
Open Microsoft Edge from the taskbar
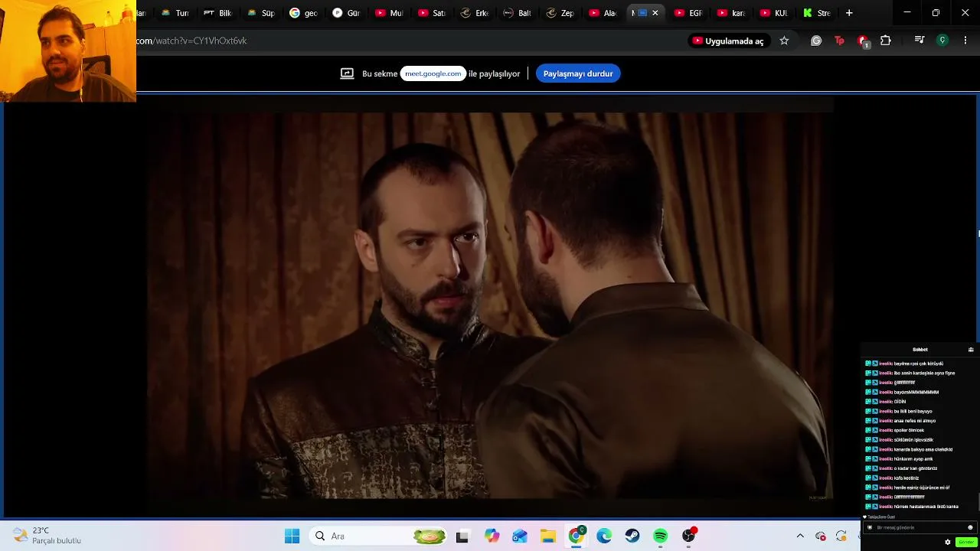pos(604,536)
